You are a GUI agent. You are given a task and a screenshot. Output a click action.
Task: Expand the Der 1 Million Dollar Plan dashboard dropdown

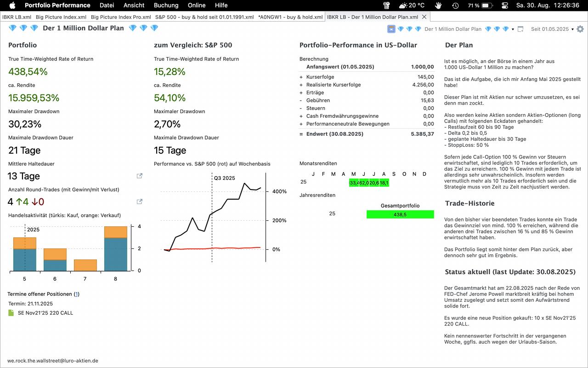(513, 29)
